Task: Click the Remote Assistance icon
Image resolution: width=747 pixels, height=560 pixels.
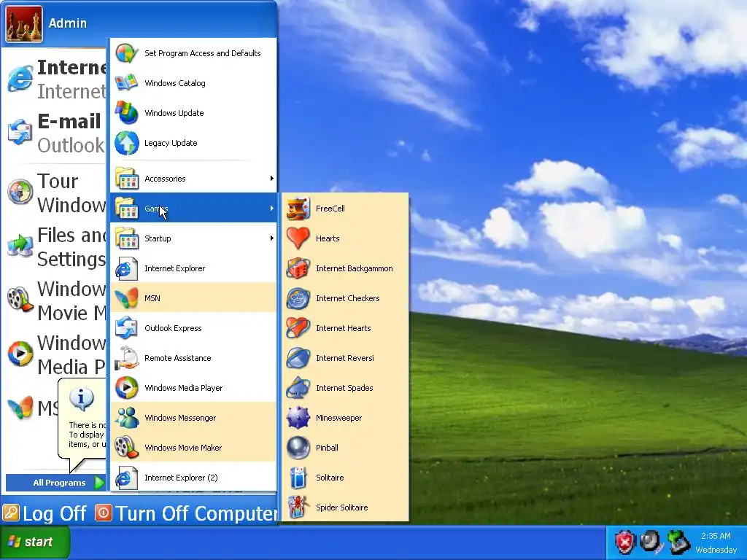Action: (127, 358)
